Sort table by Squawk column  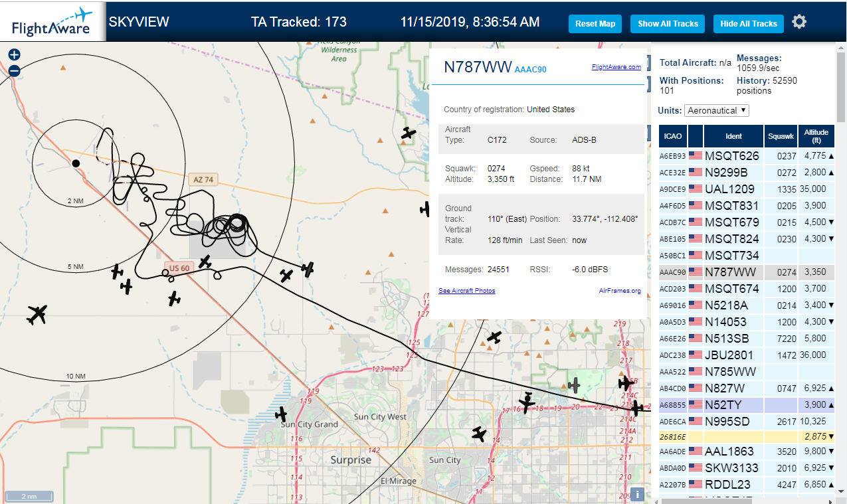point(781,136)
